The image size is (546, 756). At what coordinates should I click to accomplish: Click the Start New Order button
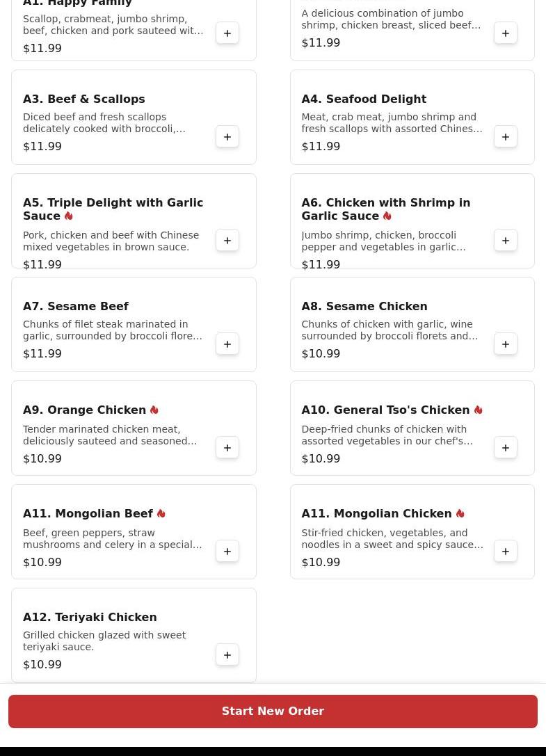pyautogui.click(x=273, y=711)
